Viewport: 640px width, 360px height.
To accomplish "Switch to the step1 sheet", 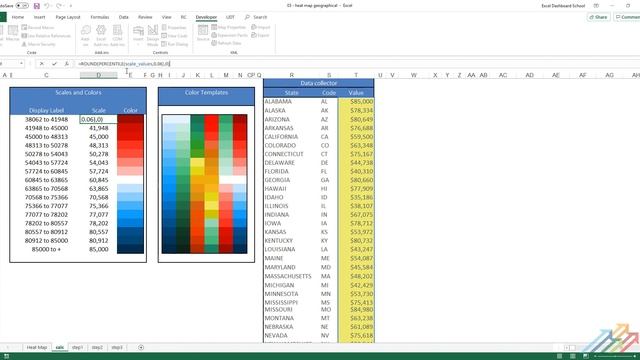I will (77, 347).
